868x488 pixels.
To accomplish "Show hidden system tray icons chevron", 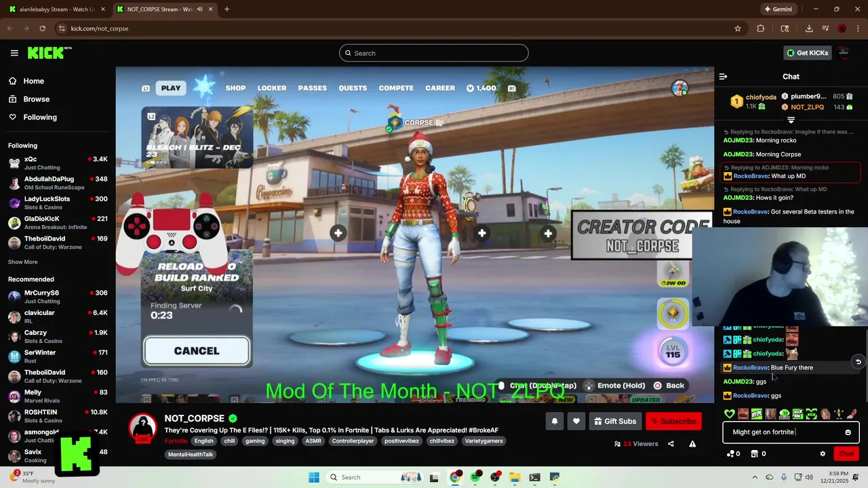I will 755,477.
